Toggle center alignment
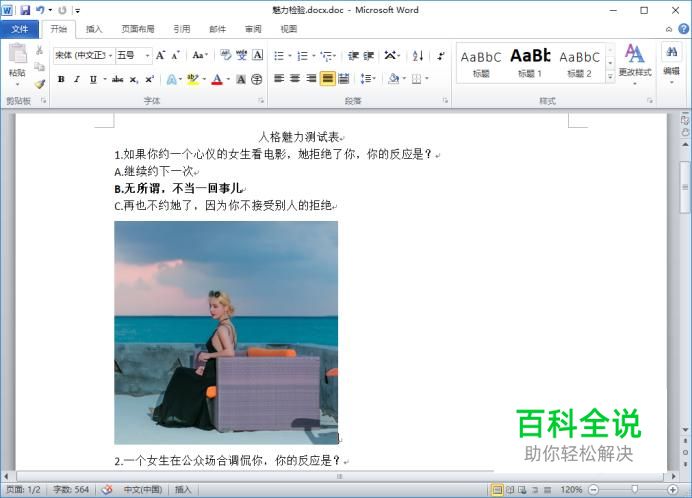692x498 pixels. pos(295,79)
